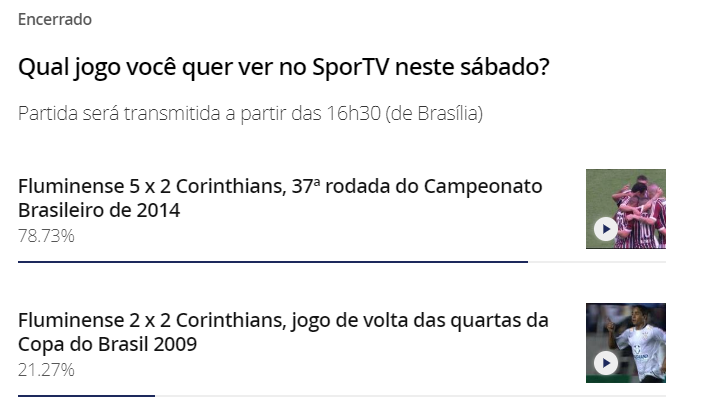
Task: Click the filled 21.27% progress bar
Action: click(x=87, y=395)
